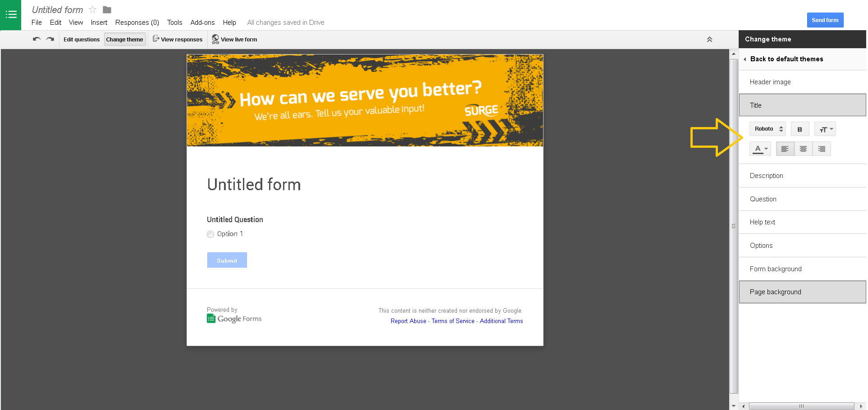Open the View menu
Image resolution: width=868 pixels, height=410 pixels.
[x=76, y=23]
